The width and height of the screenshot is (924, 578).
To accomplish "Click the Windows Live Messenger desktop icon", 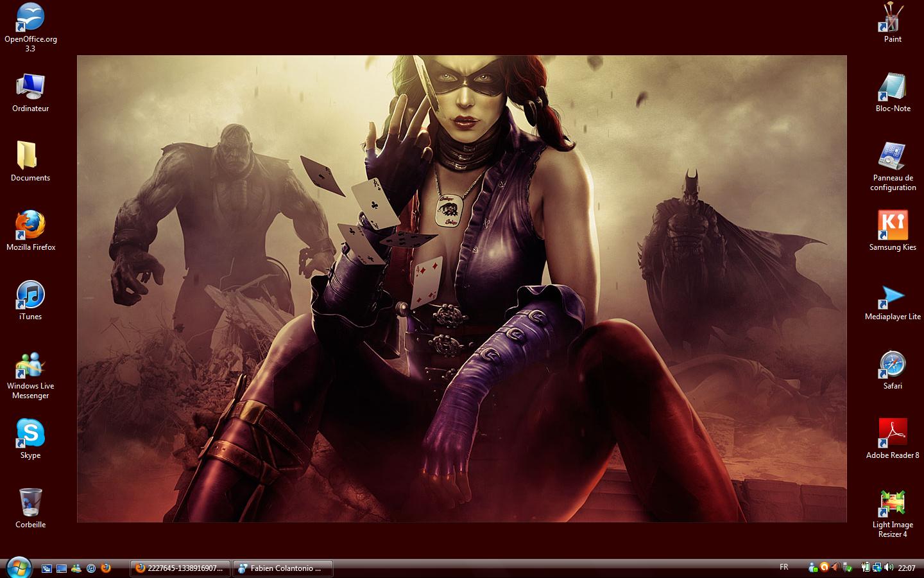I will [x=30, y=365].
